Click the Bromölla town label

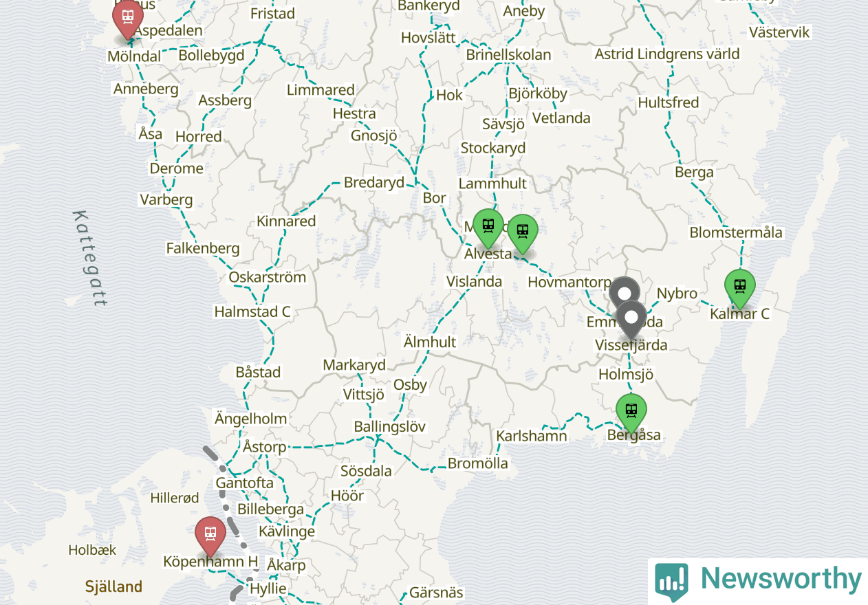pos(478,463)
